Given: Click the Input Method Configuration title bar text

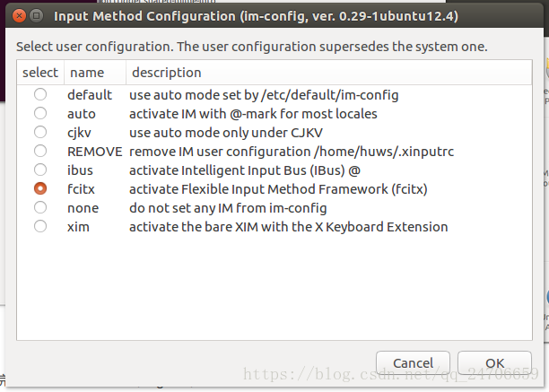Looking at the screenshot, I should pos(256,16).
